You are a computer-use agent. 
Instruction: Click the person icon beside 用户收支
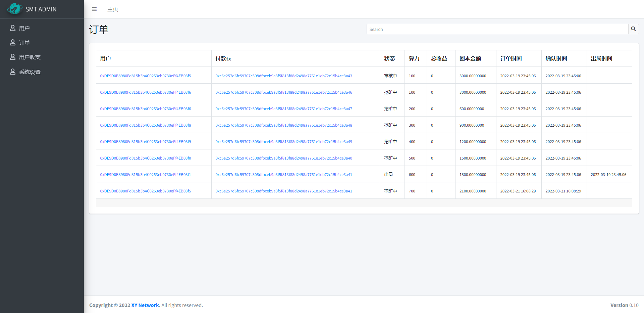pyautogui.click(x=13, y=57)
